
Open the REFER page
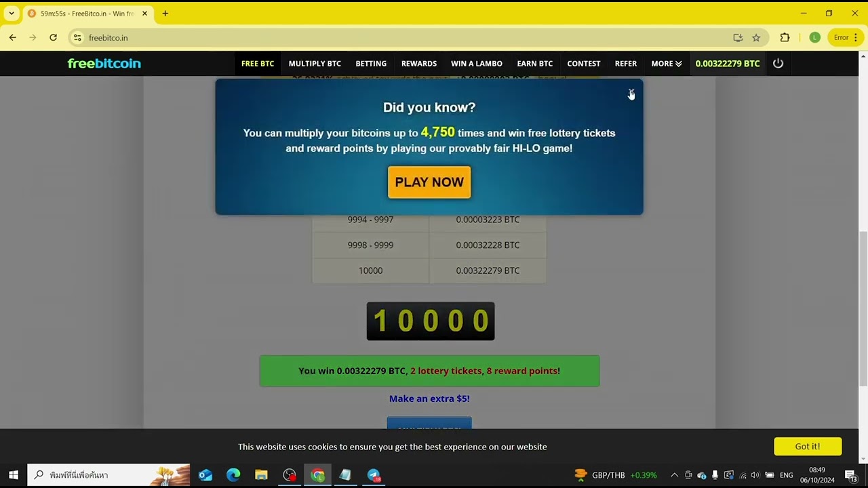(x=626, y=64)
